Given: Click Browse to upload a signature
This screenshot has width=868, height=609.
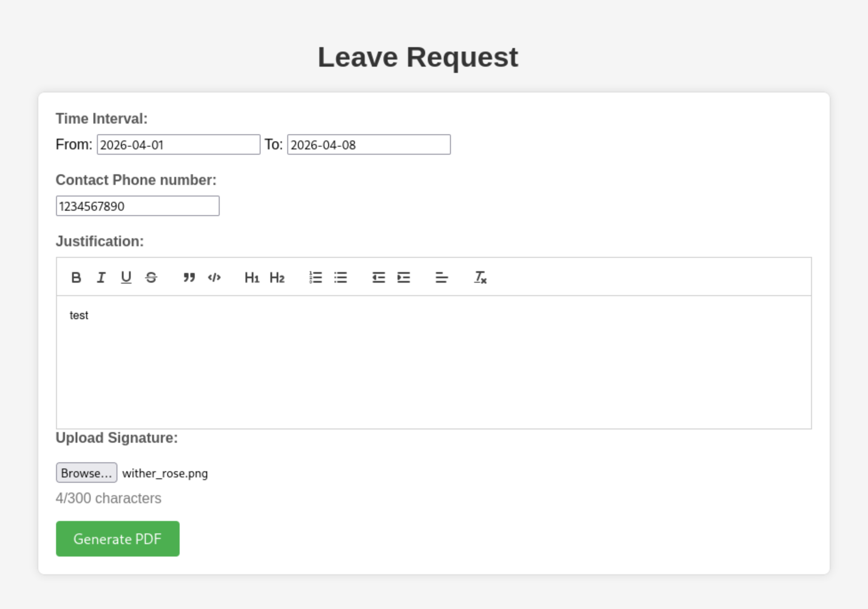Looking at the screenshot, I should point(86,473).
